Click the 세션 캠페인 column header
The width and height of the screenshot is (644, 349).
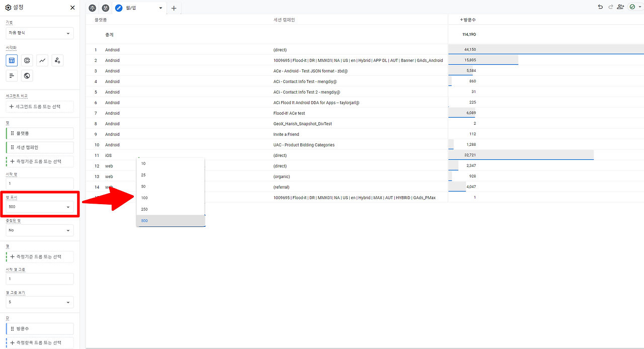click(x=284, y=20)
